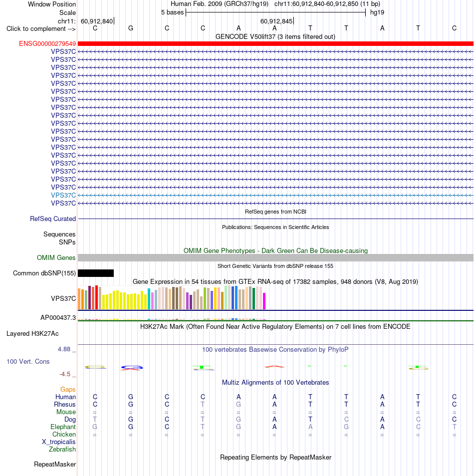The height and width of the screenshot is (476, 474).
Task: Click the 60,912,845 position marker
Action: tap(276, 21)
